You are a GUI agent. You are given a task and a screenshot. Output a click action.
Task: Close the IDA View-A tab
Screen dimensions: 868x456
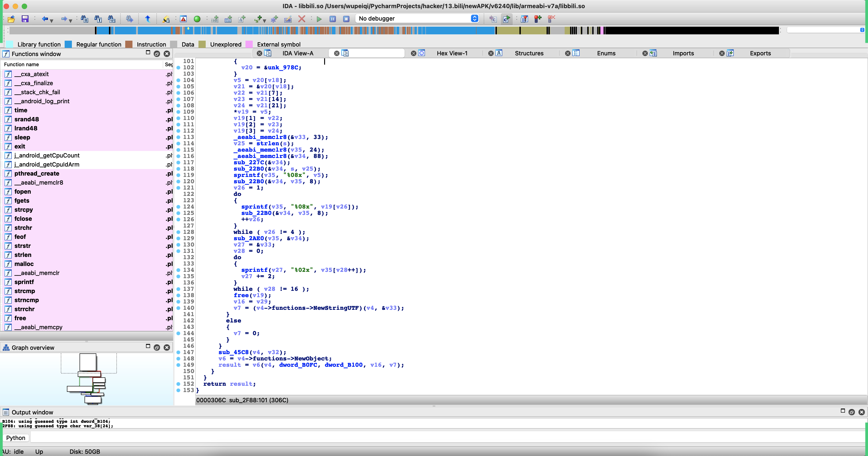click(259, 53)
